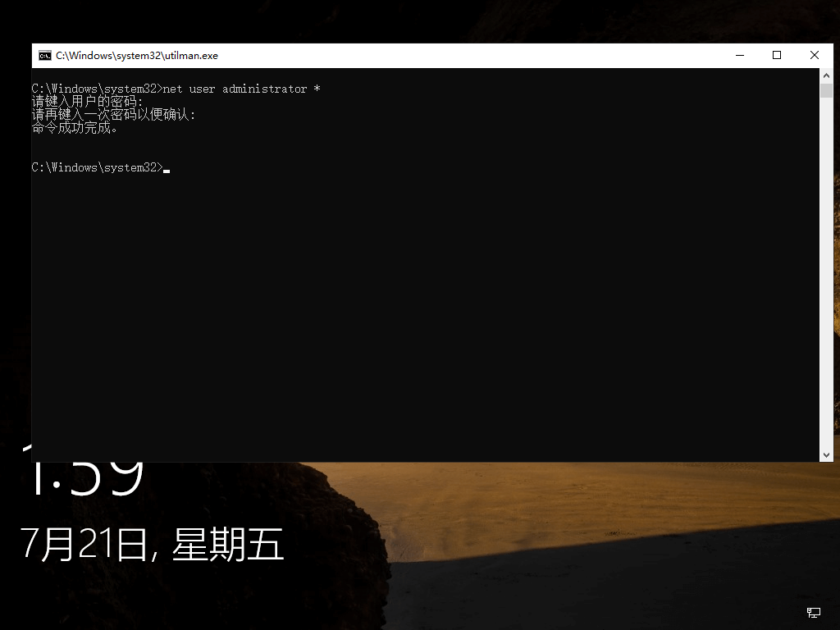
Task: Click the network status icon on the lock screen
Action: pyautogui.click(x=813, y=613)
